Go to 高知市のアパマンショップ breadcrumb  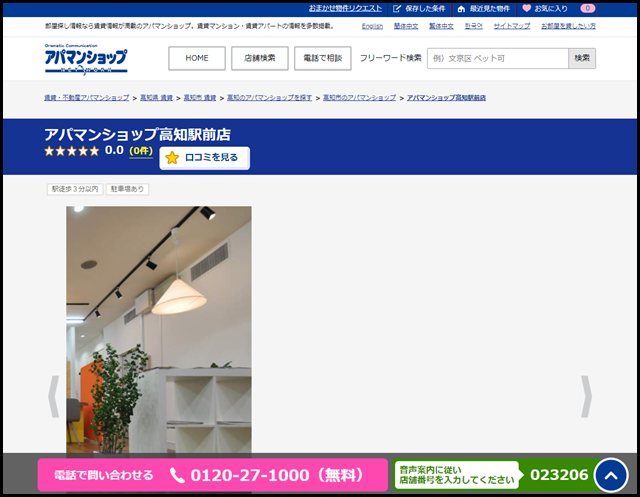(359, 98)
